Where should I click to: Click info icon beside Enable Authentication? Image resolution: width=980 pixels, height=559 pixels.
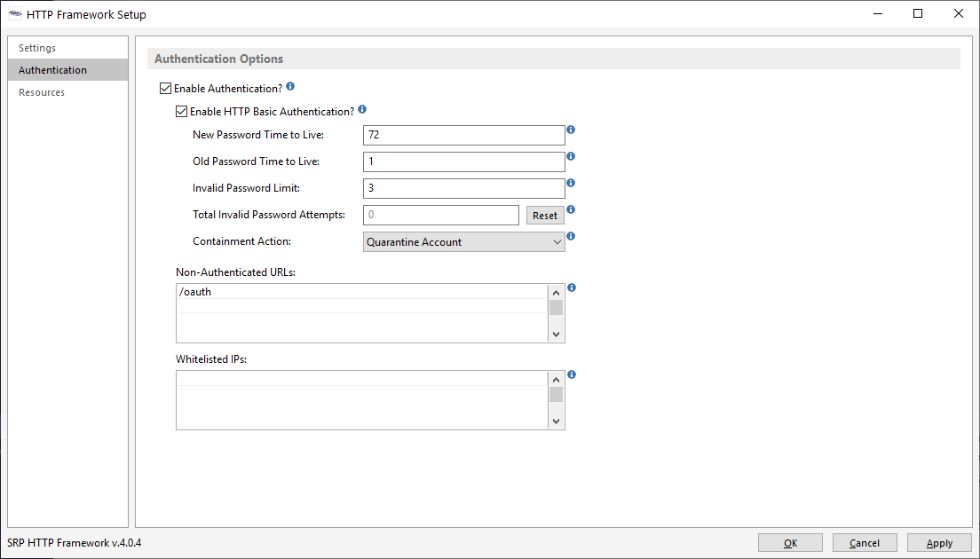(290, 88)
